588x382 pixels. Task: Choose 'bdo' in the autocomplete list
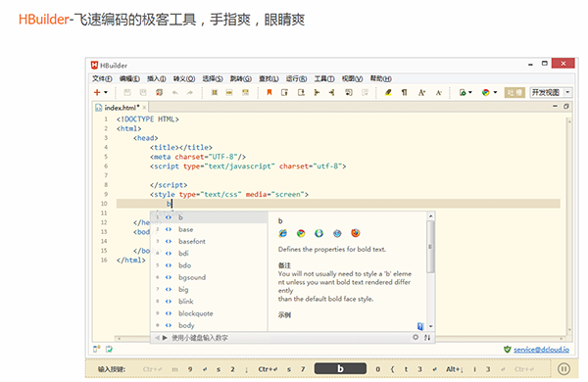pos(210,265)
